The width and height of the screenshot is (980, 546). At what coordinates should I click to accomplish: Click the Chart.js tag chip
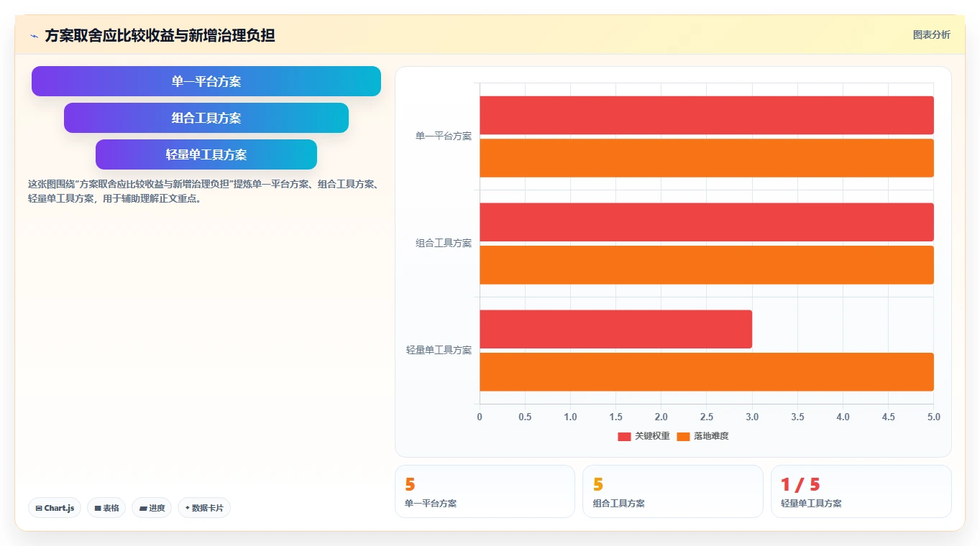point(55,508)
